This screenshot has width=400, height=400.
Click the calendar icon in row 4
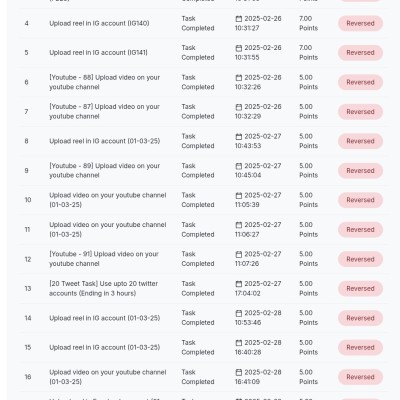pos(239,19)
